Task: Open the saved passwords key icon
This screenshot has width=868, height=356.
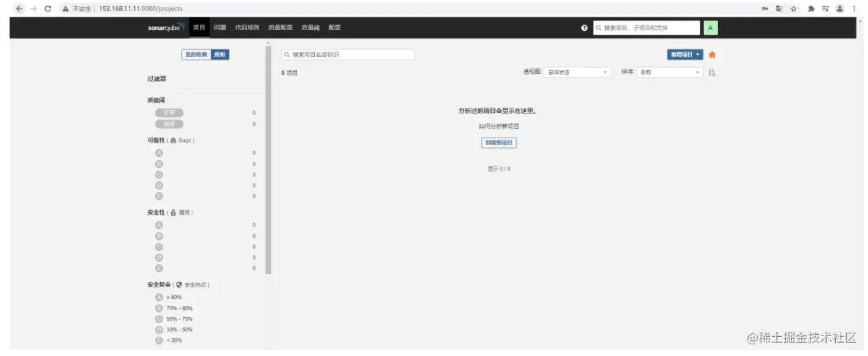Action: (765, 9)
